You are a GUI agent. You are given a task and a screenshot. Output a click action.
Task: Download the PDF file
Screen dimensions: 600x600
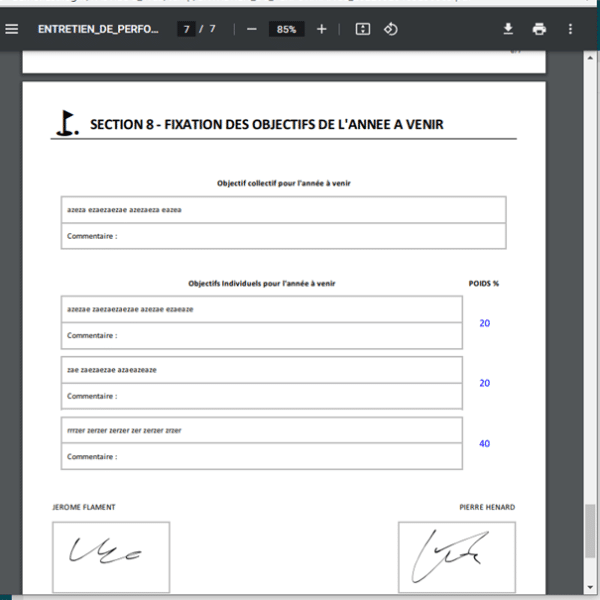(x=508, y=29)
